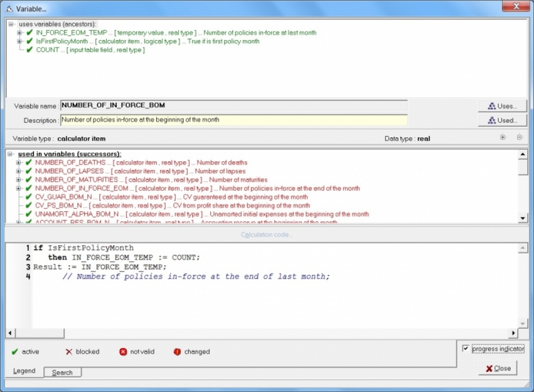Click the green checkmark icon next to COUNT

[29, 50]
